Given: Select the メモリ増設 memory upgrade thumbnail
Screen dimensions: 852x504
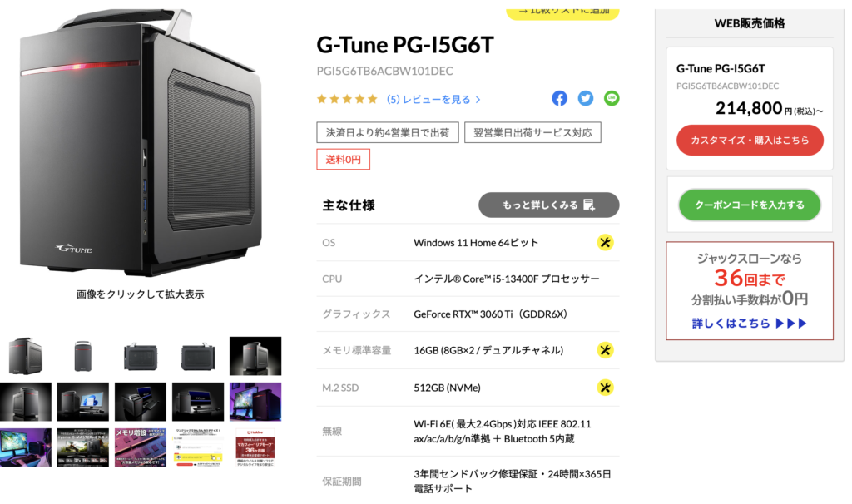Looking at the screenshot, I should 140,447.
